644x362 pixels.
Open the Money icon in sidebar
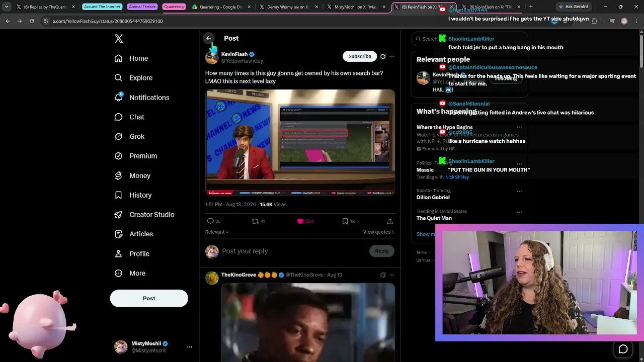(118, 175)
